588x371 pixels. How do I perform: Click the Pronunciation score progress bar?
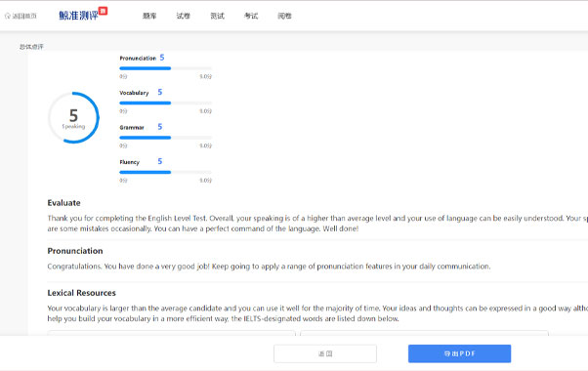click(165, 68)
